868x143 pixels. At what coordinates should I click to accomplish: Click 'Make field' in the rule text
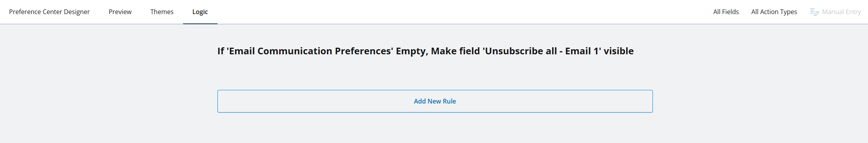coord(455,51)
